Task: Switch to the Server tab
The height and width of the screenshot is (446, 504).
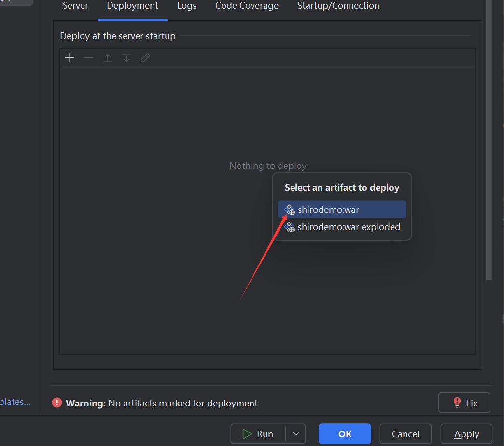Action: click(75, 6)
